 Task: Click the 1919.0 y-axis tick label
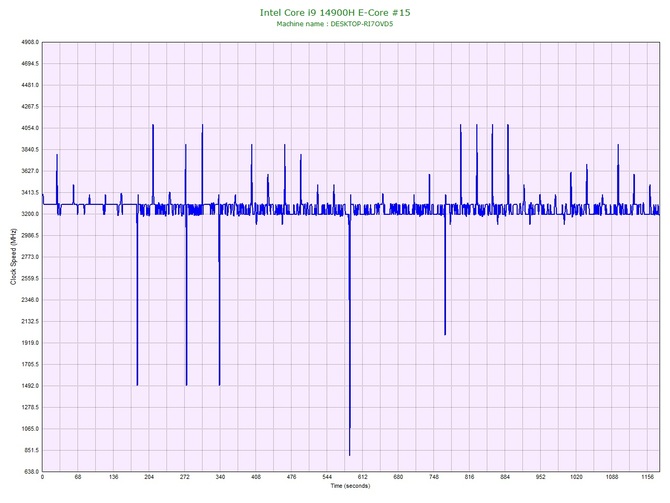pyautogui.click(x=30, y=343)
